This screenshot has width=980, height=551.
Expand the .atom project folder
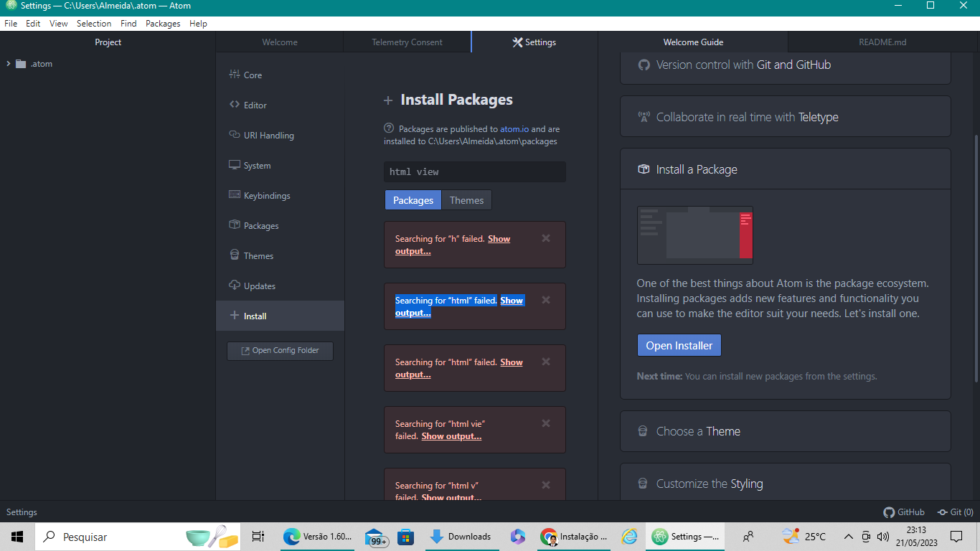8,64
